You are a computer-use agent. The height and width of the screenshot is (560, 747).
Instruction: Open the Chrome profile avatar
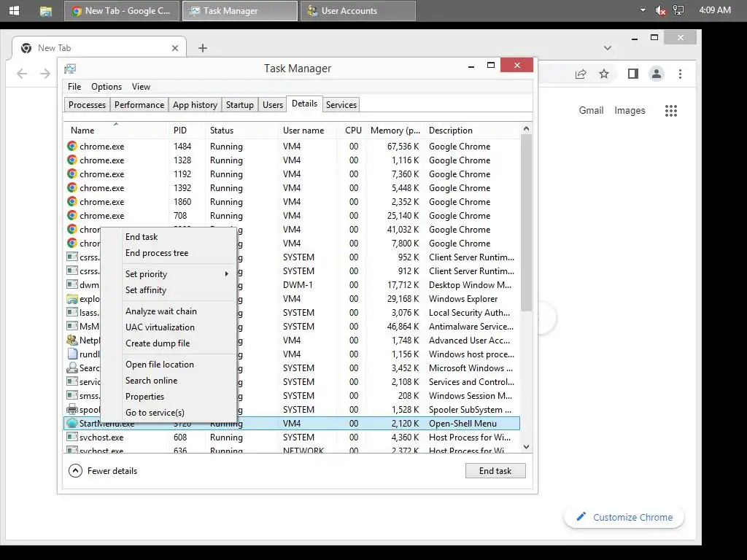[657, 74]
